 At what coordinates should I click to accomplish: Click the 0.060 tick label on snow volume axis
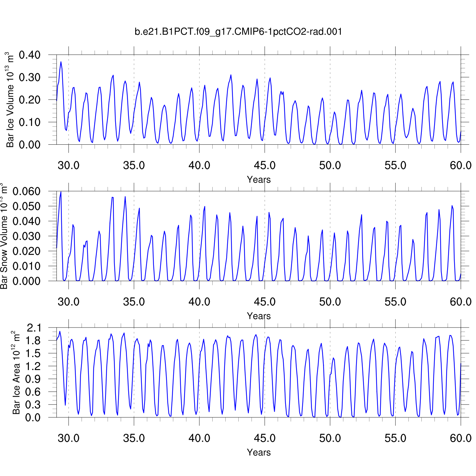coord(27,191)
